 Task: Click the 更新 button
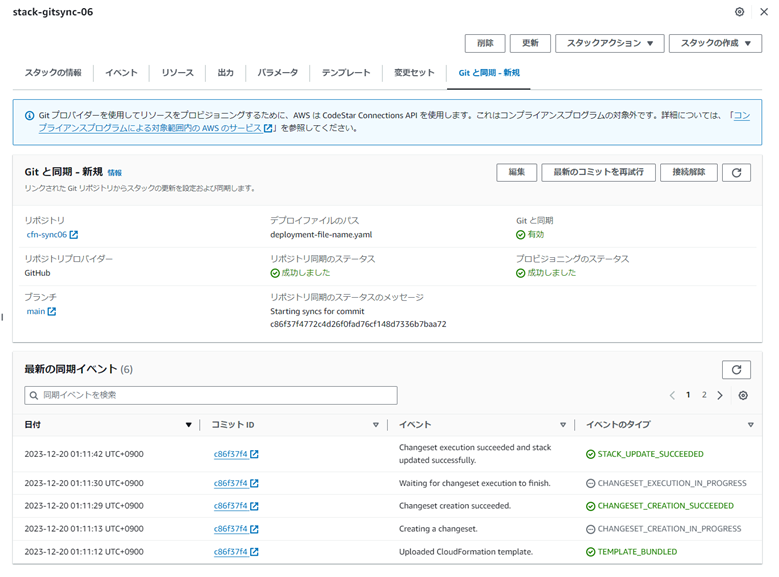pos(530,43)
